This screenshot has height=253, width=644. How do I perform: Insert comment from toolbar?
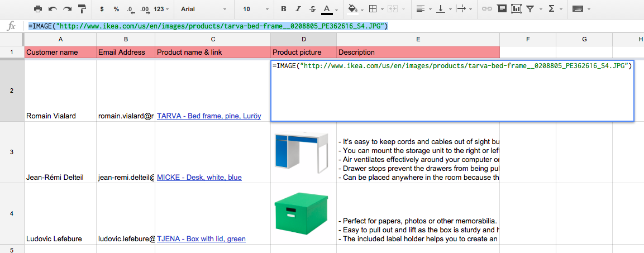[x=502, y=9]
